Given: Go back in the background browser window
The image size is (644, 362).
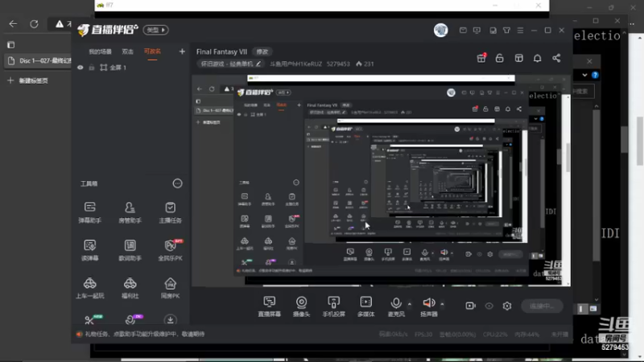Looking at the screenshot, I should click(13, 24).
